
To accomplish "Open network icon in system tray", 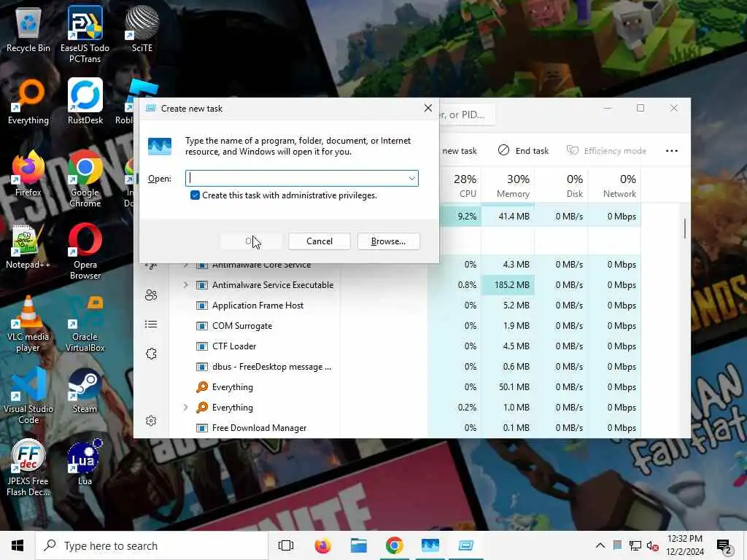I will 635,545.
